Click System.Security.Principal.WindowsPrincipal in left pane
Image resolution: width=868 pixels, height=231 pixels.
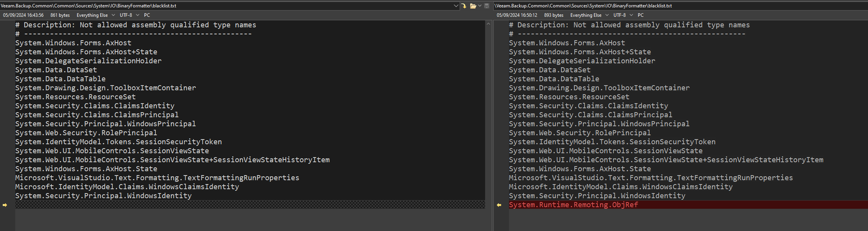click(105, 124)
